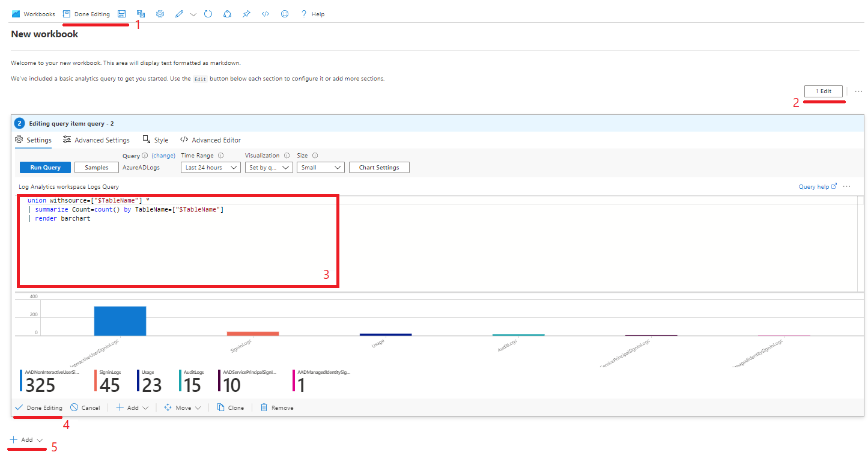
Task: Switch to the Advanced Settings tab
Action: pyautogui.click(x=96, y=140)
